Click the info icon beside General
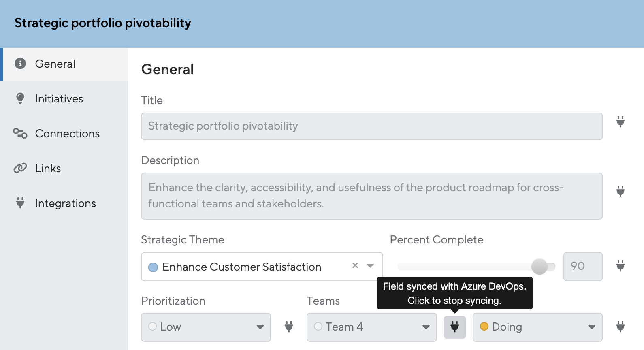644x350 pixels. coord(20,64)
